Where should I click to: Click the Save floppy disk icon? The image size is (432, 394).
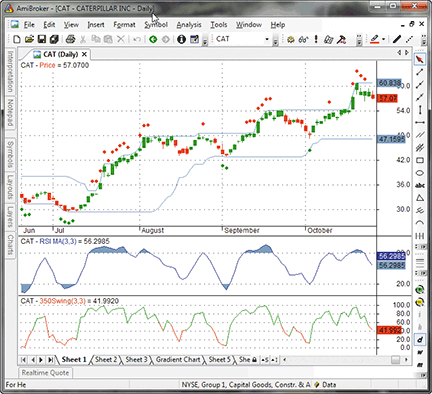(42, 39)
